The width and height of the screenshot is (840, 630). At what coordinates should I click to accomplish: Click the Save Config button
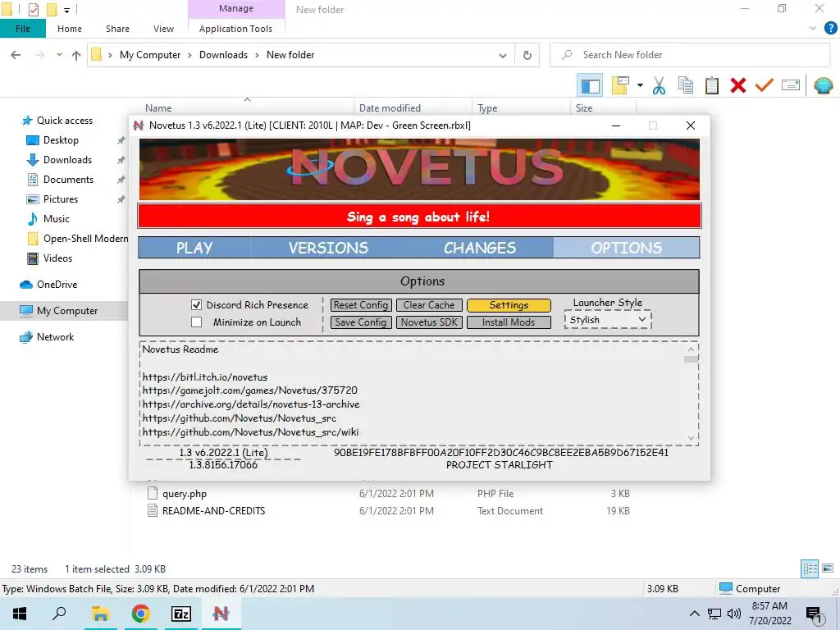pyautogui.click(x=361, y=322)
